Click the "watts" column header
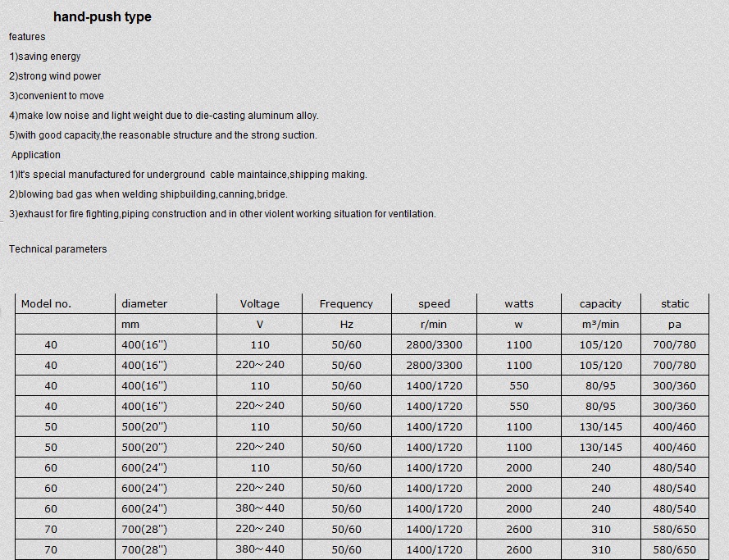Viewport: 729px width, 560px height. point(519,304)
